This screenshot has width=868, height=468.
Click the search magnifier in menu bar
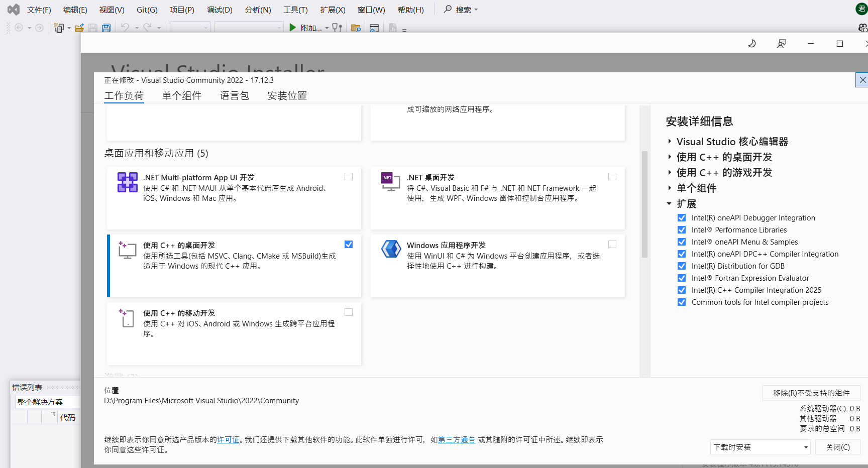pos(448,9)
